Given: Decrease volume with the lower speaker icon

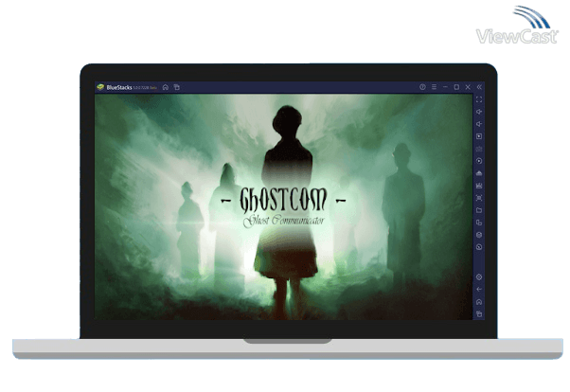Looking at the screenshot, I should point(479,124).
